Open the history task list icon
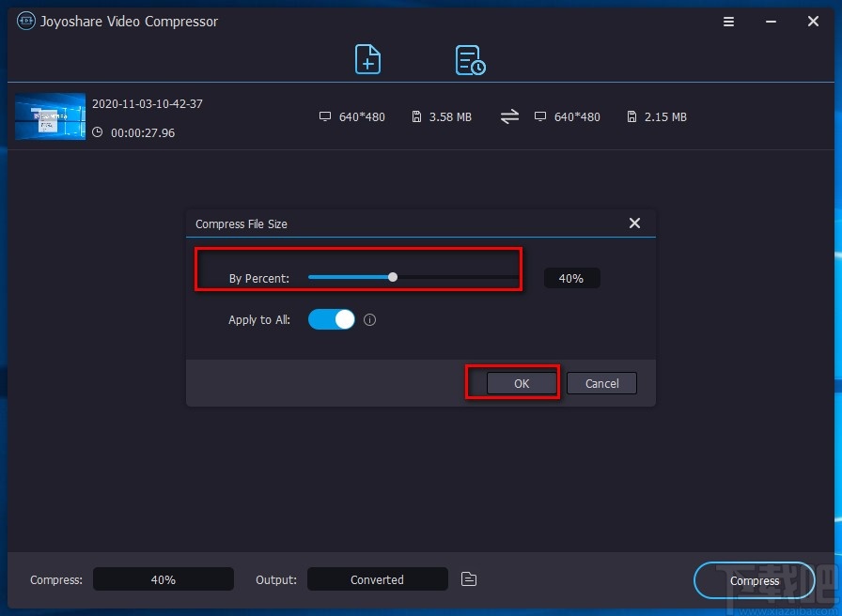The width and height of the screenshot is (842, 616). pos(471,59)
